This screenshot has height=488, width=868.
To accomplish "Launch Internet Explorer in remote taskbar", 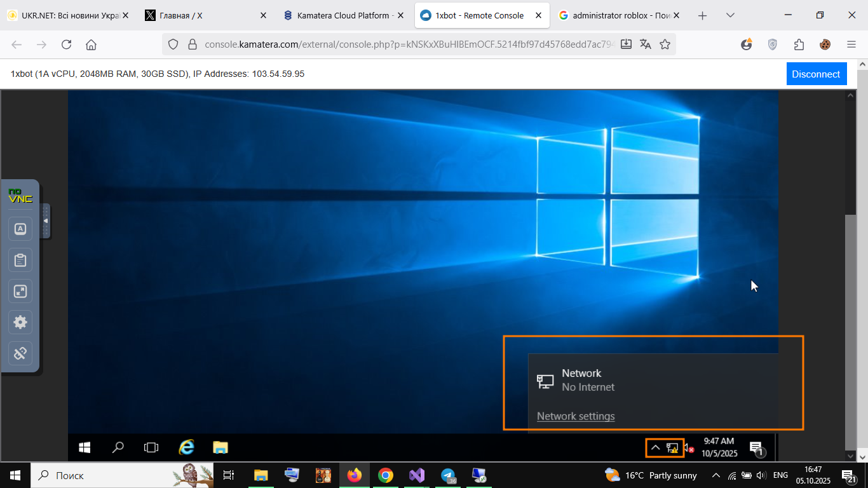I will tap(186, 447).
